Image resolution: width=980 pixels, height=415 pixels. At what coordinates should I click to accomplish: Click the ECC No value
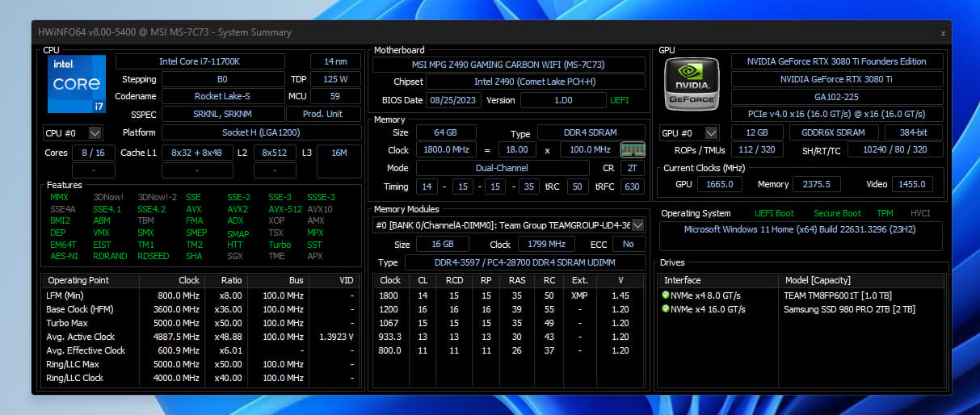click(629, 244)
